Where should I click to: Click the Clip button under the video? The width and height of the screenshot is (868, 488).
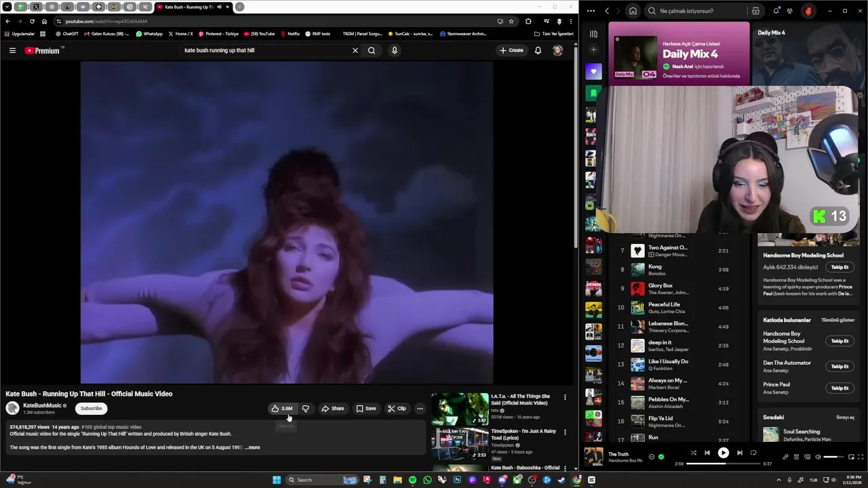(397, 408)
